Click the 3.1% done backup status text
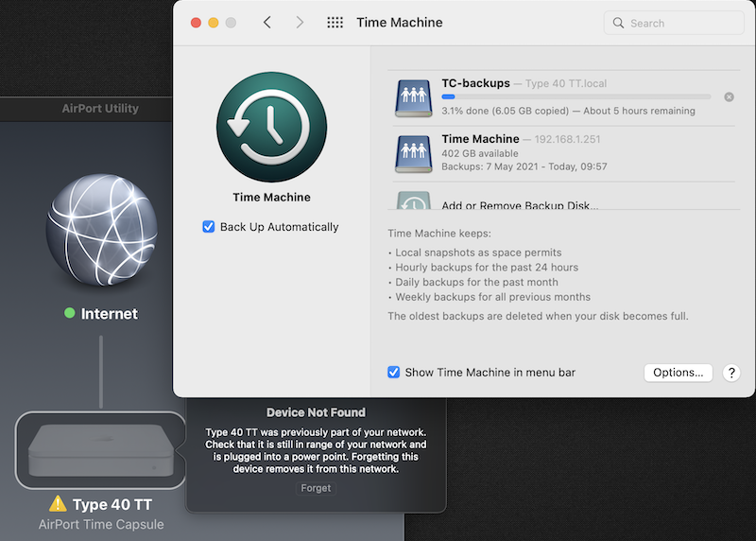The width and height of the screenshot is (756, 541). click(568, 111)
